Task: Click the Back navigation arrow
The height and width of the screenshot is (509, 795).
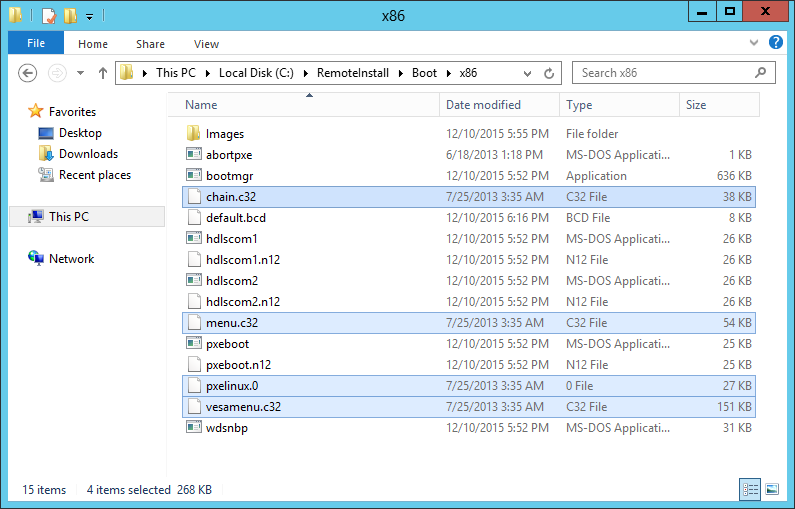Action: (x=27, y=73)
